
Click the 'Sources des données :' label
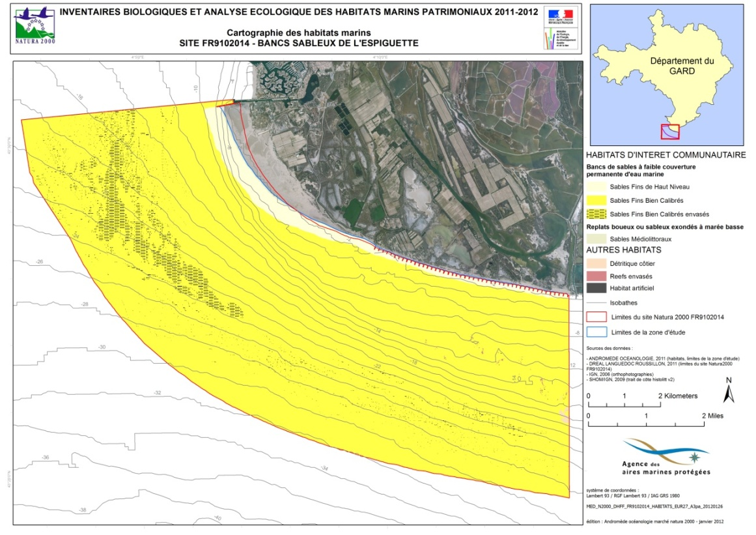click(609, 349)
